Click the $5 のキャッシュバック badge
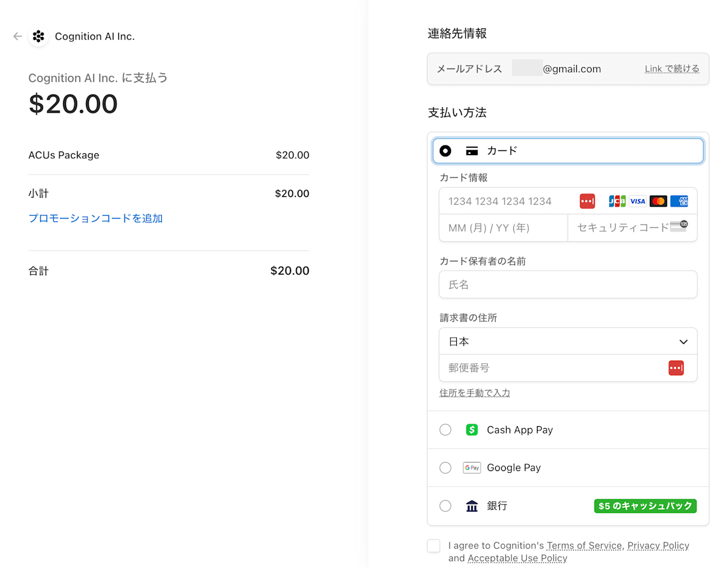 645,506
